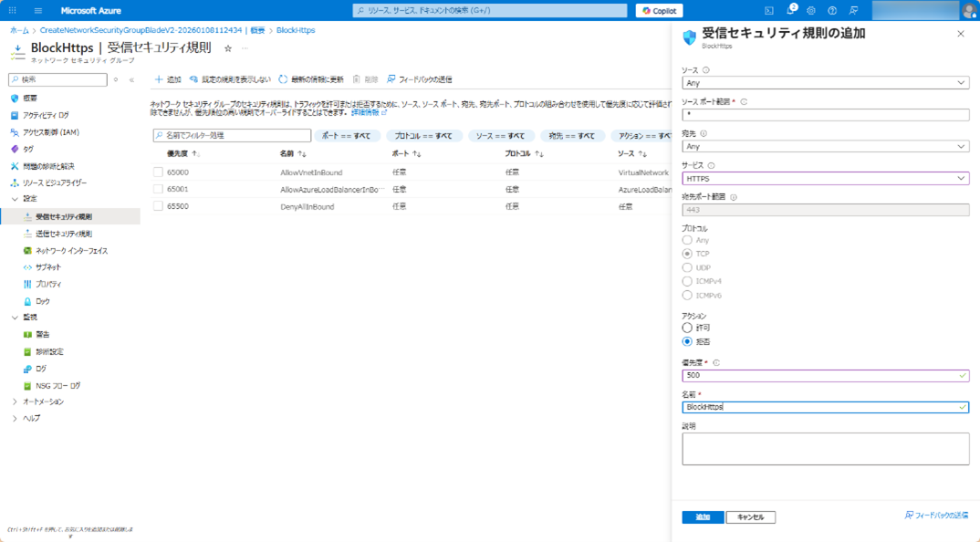Expand the オートメーション section in the sidebar

[x=15, y=401]
